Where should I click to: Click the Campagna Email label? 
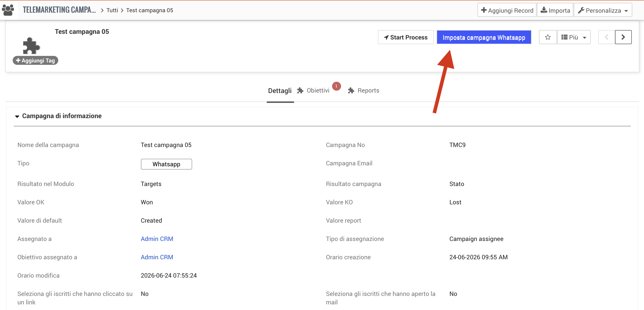pyautogui.click(x=349, y=163)
